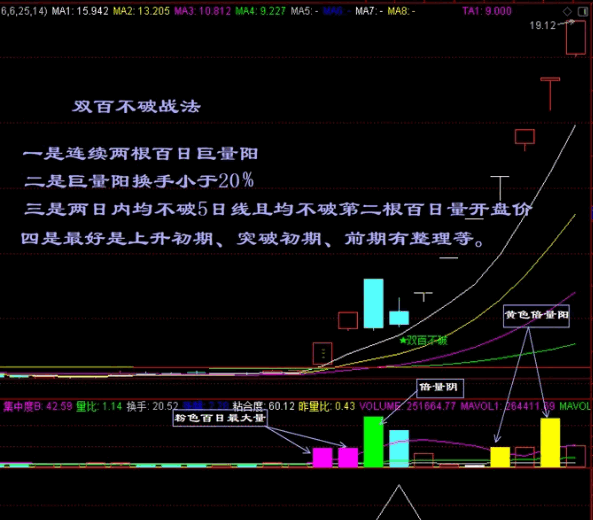Viewport: 593px width, 520px height.
Task: Click the 换手: 20.52 turnover readout
Action: click(152, 407)
